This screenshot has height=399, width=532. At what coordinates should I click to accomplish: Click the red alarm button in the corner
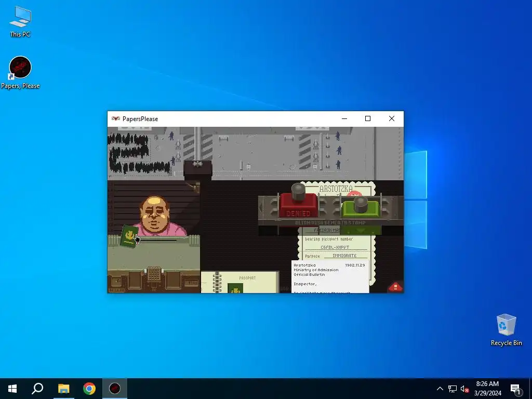coord(395,287)
